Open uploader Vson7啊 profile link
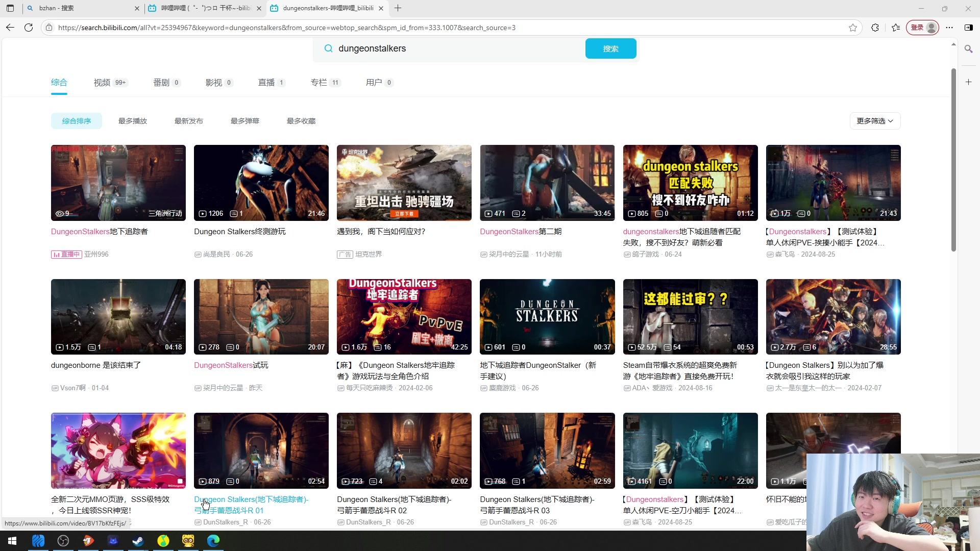This screenshot has height=551, width=980. pyautogui.click(x=73, y=388)
